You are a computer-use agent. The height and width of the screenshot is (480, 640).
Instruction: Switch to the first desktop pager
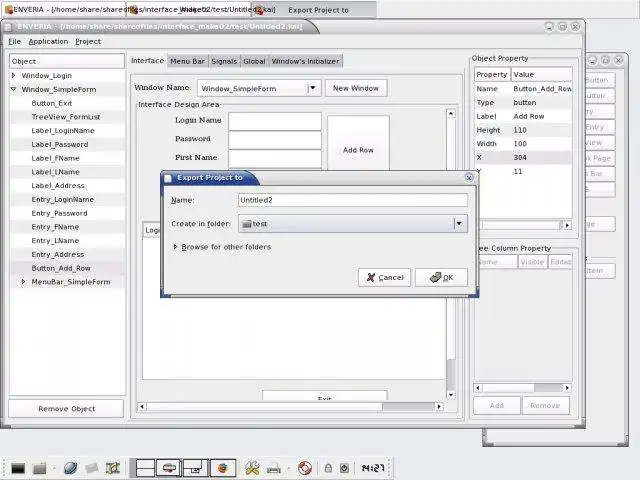pos(145,468)
